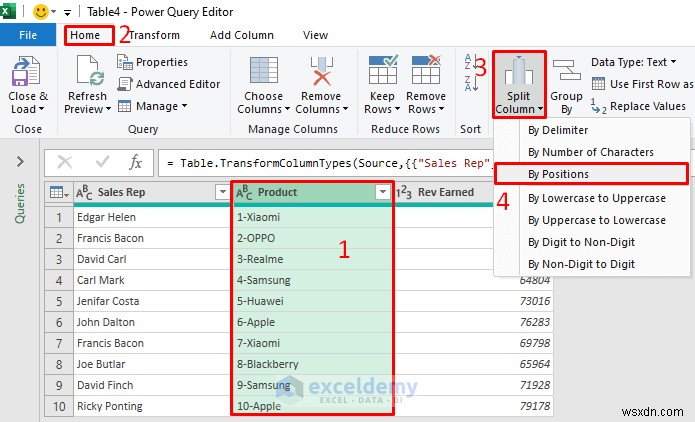Select the cell '8-Blackberry'
The image size is (695, 422).
[312, 364]
